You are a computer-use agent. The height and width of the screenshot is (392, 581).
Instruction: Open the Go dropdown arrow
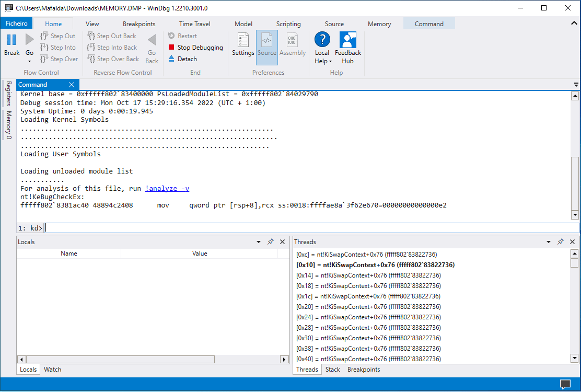[x=29, y=62]
